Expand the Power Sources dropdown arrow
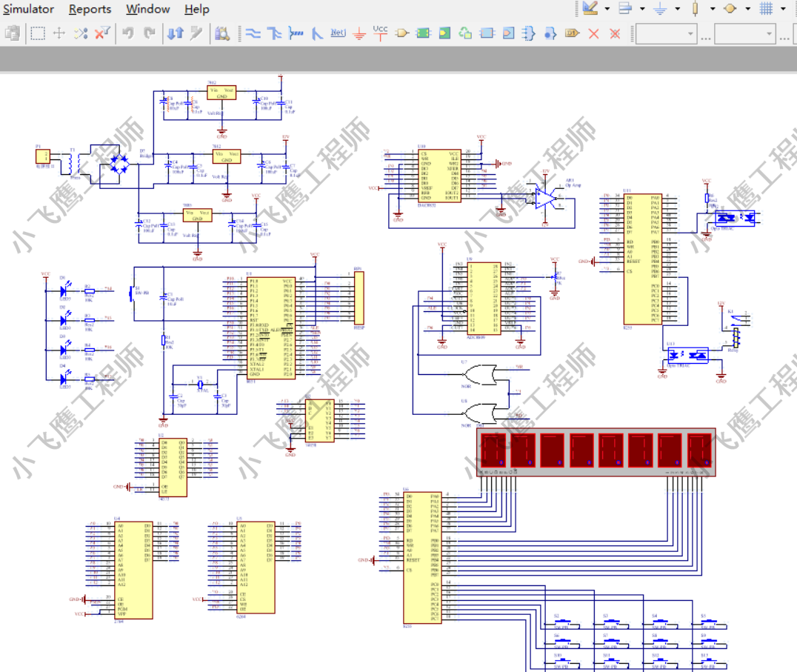 pyautogui.click(x=677, y=9)
